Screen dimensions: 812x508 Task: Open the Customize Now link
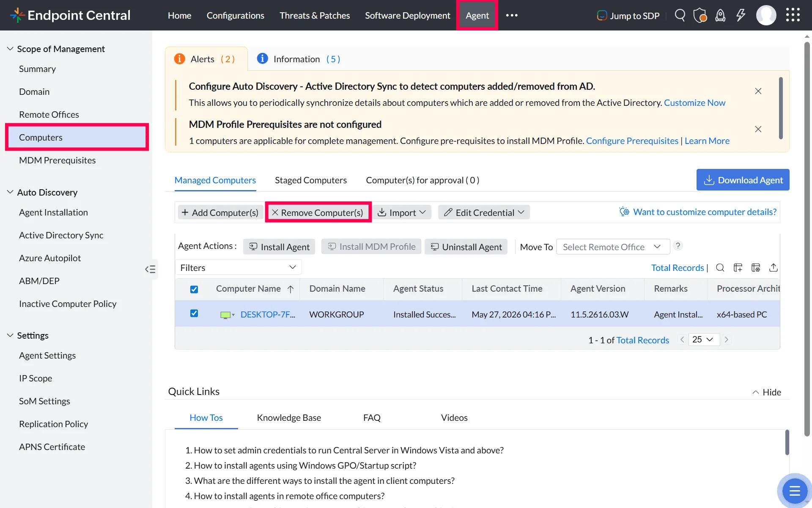pyautogui.click(x=694, y=103)
